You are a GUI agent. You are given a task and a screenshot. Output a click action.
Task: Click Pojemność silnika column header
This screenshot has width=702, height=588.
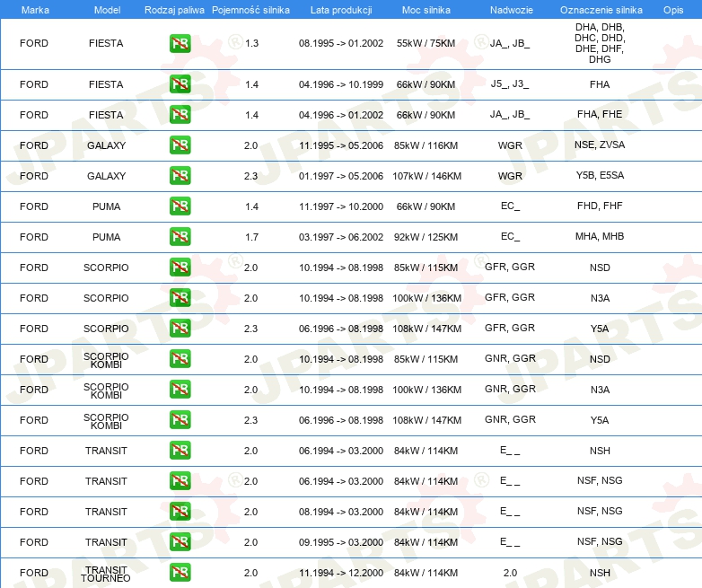click(x=250, y=10)
